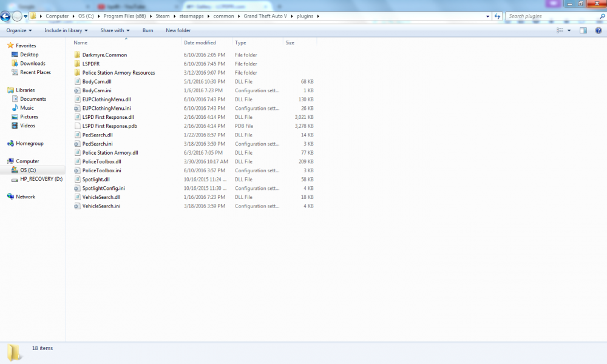Select the PoliceToolbox.dll file icon
This screenshot has height=364, width=607.
click(x=77, y=162)
